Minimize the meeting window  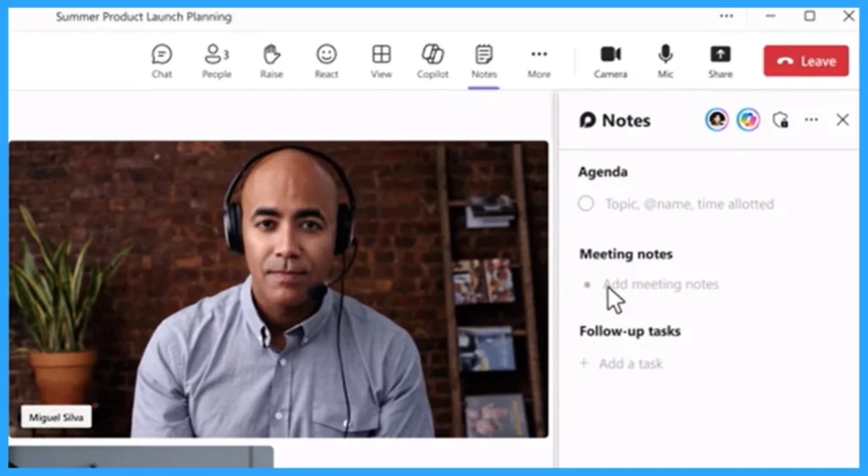(770, 16)
